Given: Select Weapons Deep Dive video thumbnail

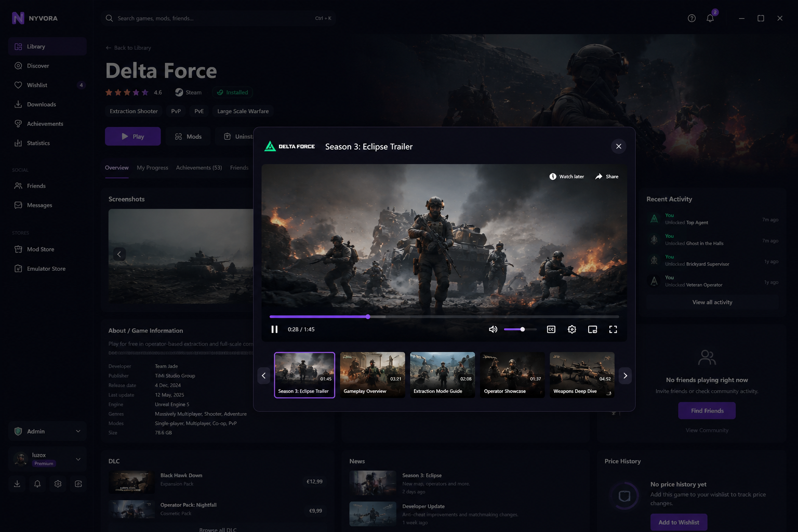Looking at the screenshot, I should (x=582, y=375).
